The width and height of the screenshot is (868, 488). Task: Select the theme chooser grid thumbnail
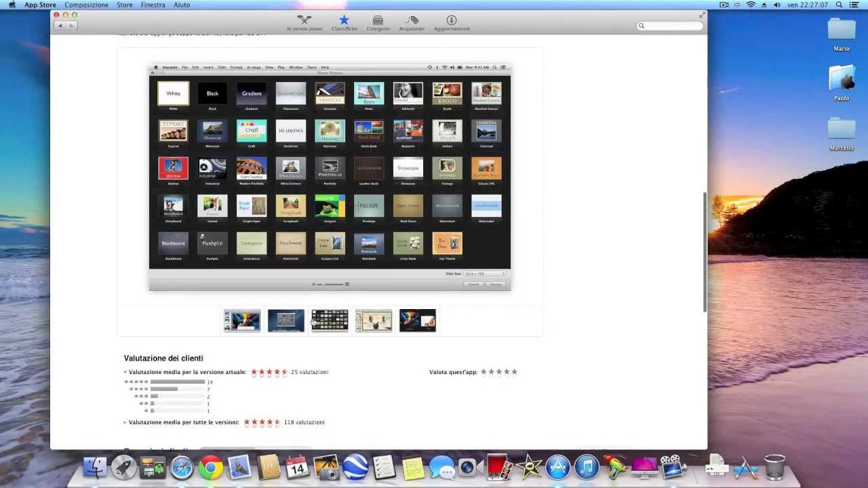click(x=330, y=321)
